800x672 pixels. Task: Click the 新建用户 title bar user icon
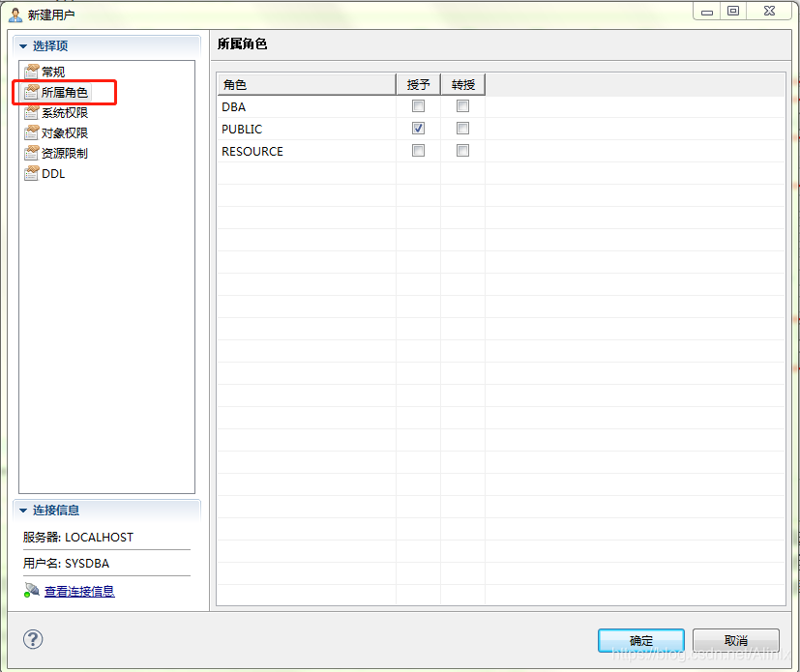15,15
